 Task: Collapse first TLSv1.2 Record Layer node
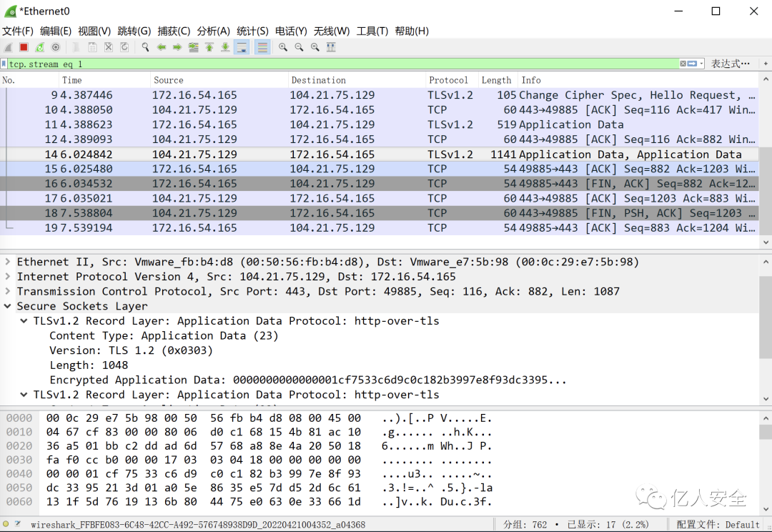click(x=24, y=320)
